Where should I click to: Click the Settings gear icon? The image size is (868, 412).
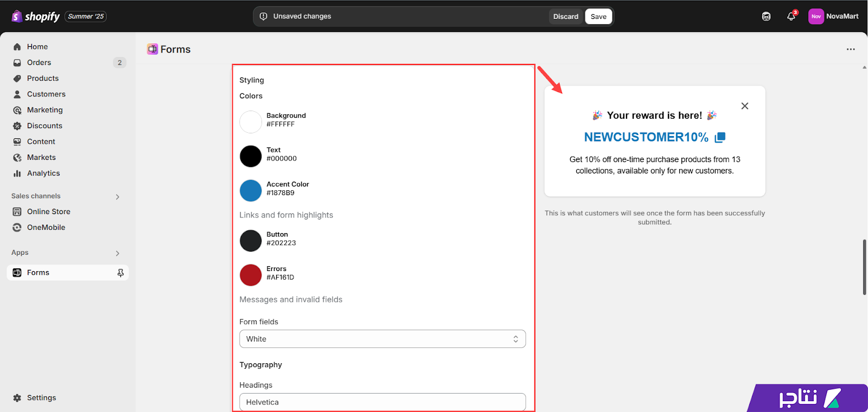pyautogui.click(x=17, y=397)
